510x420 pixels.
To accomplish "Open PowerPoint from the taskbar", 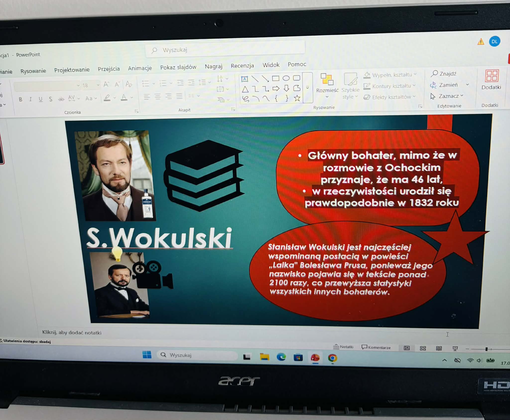I will pyautogui.click(x=315, y=358).
